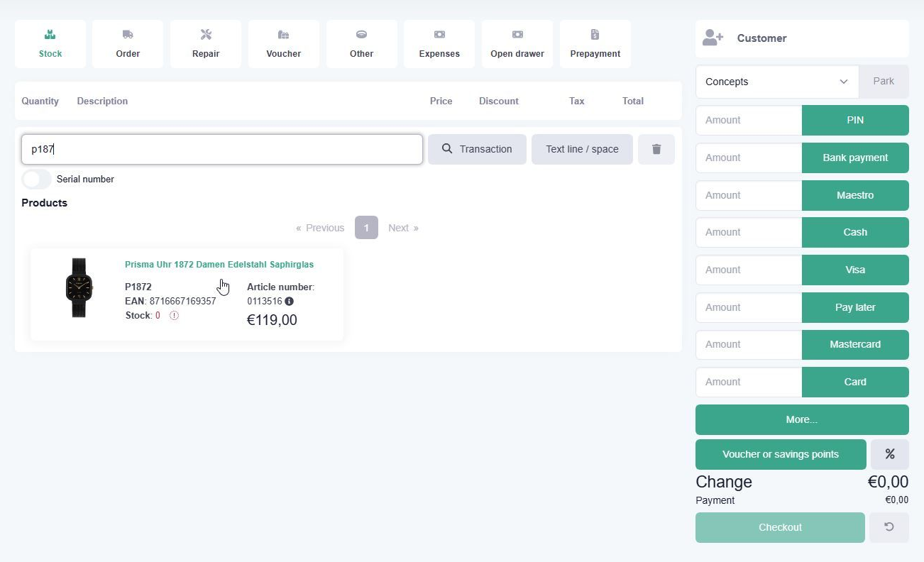The image size is (924, 562).
Task: Focus the Bank payment amount field
Action: (x=749, y=158)
